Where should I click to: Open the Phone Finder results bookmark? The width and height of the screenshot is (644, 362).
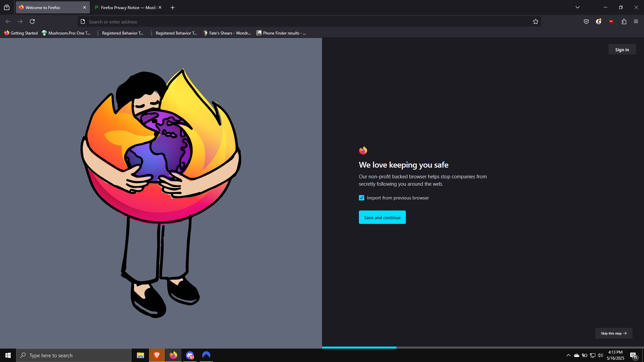pyautogui.click(x=281, y=33)
